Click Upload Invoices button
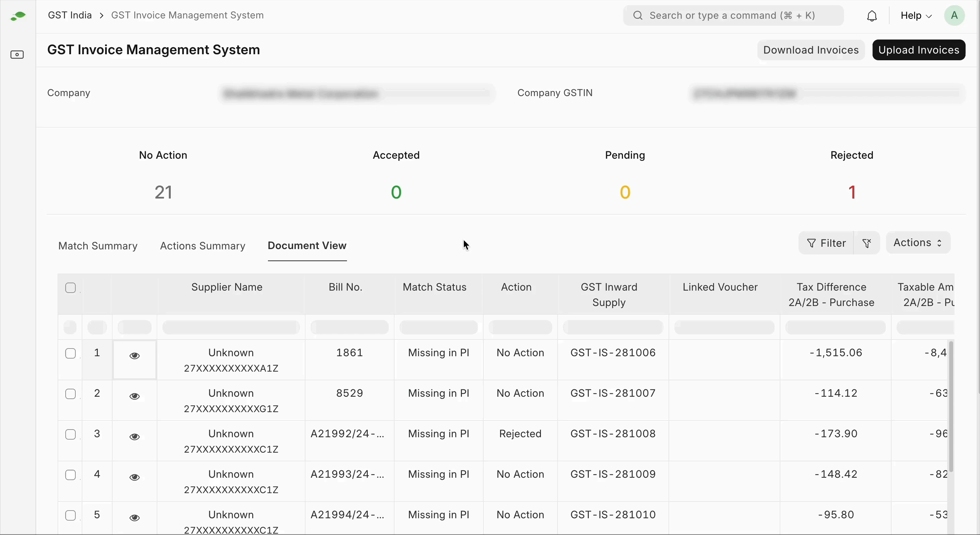The height and width of the screenshot is (535, 980). [918, 50]
